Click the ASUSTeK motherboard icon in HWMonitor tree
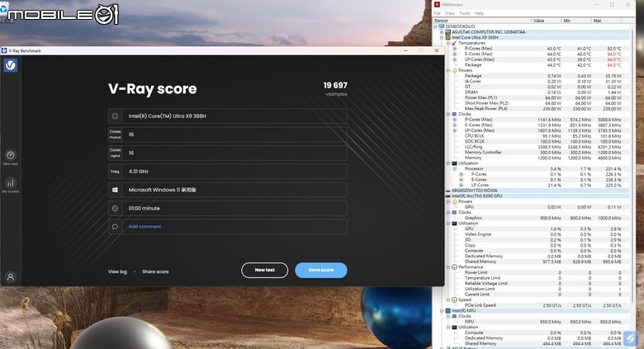Screen dimensions: 644x349 click(x=447, y=32)
